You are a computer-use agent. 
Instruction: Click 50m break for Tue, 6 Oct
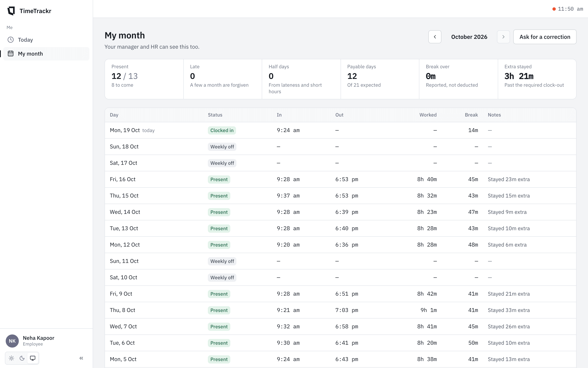(473, 343)
